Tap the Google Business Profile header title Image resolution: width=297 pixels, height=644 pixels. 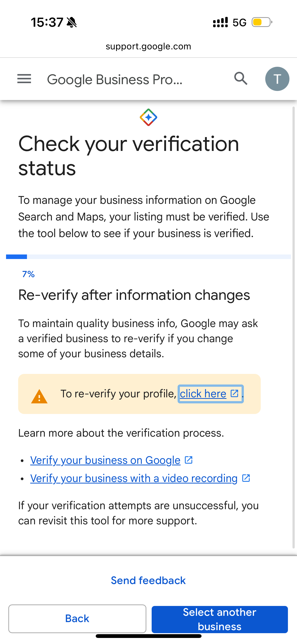(x=115, y=80)
